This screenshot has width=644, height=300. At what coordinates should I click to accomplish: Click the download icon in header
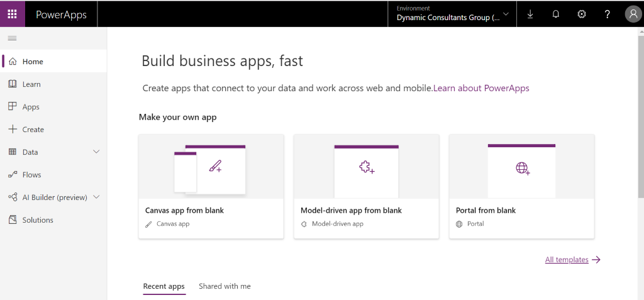530,14
